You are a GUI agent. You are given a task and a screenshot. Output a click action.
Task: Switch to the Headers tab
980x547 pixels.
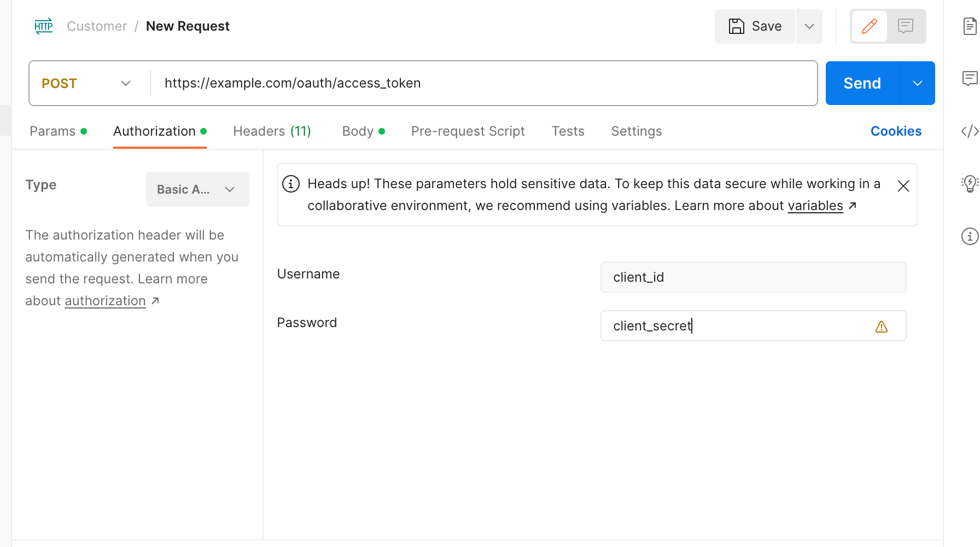click(x=272, y=131)
